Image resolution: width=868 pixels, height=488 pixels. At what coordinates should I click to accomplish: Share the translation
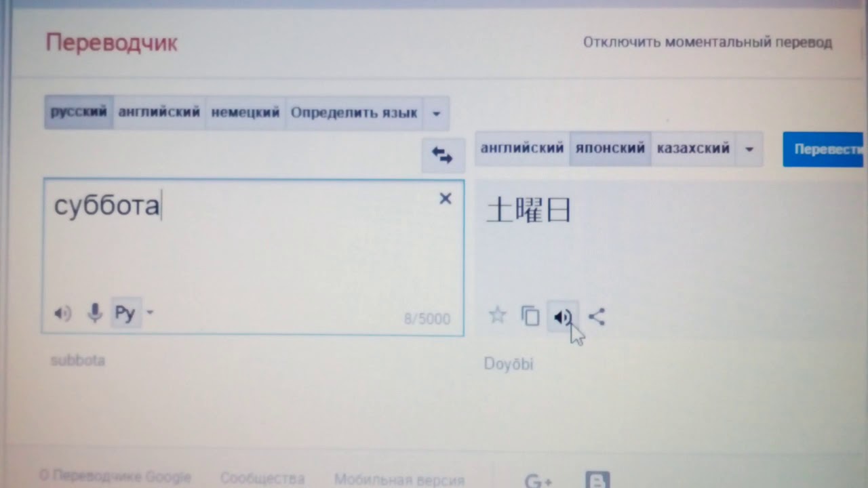597,317
